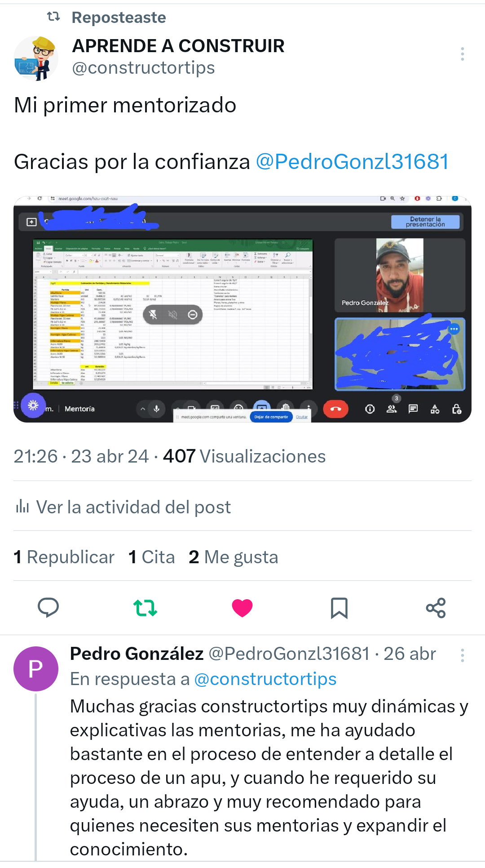Open the share icon for the post
The width and height of the screenshot is (485, 868).
[436, 608]
